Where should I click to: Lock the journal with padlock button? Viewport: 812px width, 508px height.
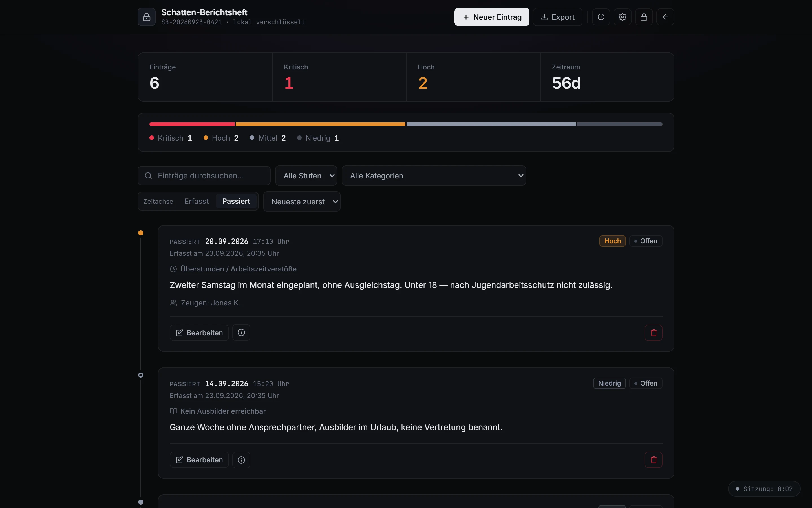pos(644,17)
